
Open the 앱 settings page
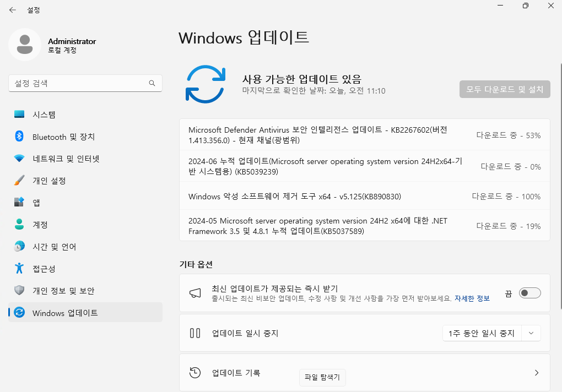pos(85,202)
